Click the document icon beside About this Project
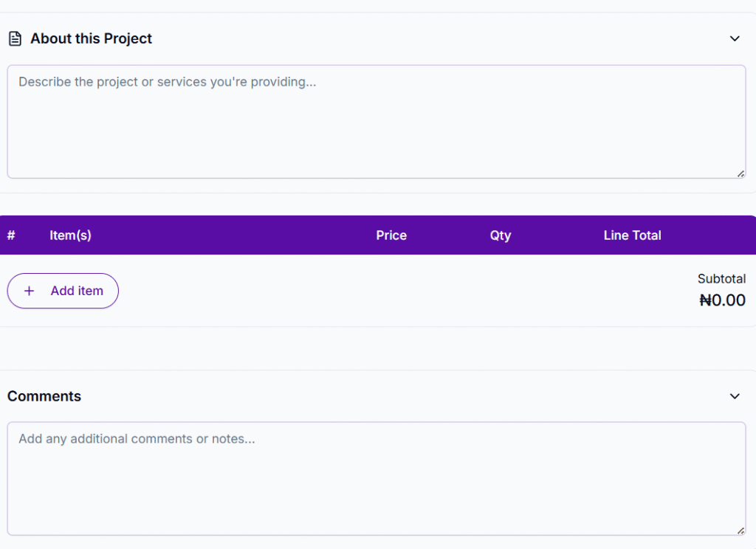The image size is (756, 549). (x=15, y=38)
